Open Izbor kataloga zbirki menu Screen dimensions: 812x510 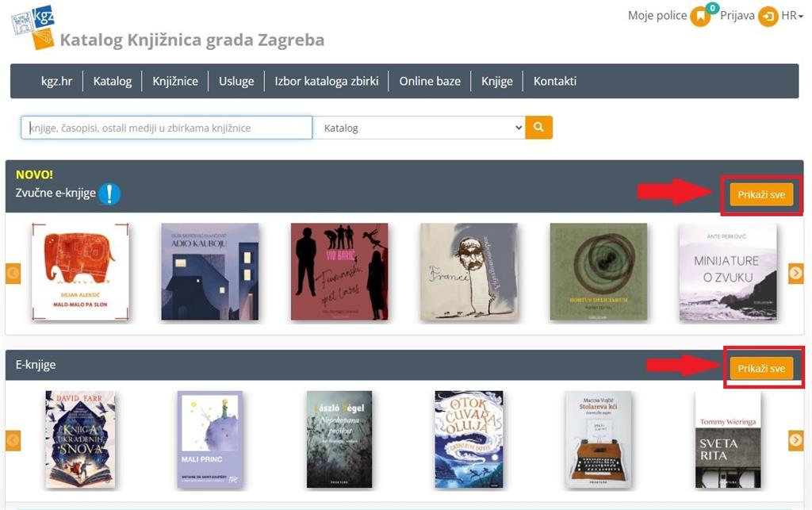pos(326,81)
